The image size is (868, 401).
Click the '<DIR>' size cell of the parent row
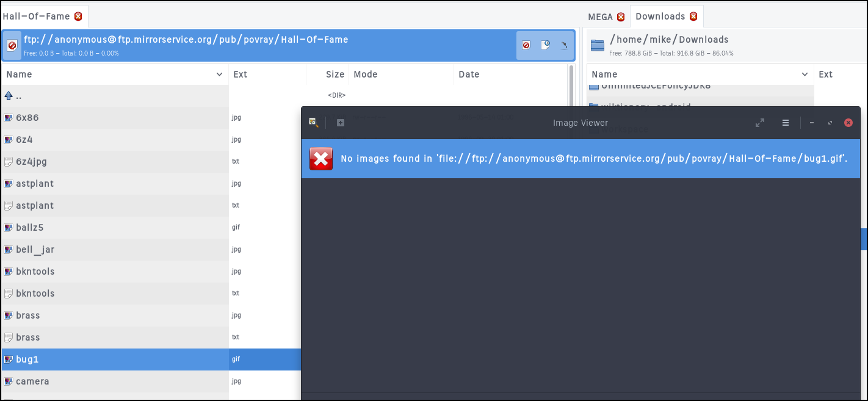pyautogui.click(x=336, y=96)
